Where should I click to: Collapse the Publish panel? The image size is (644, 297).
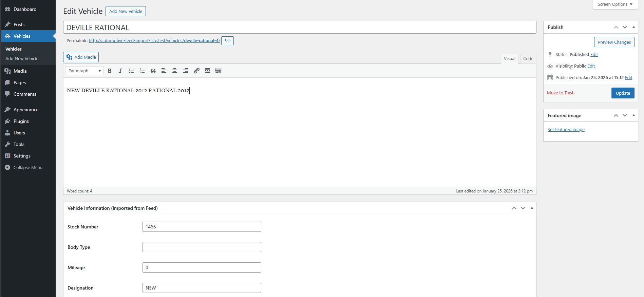click(x=633, y=27)
